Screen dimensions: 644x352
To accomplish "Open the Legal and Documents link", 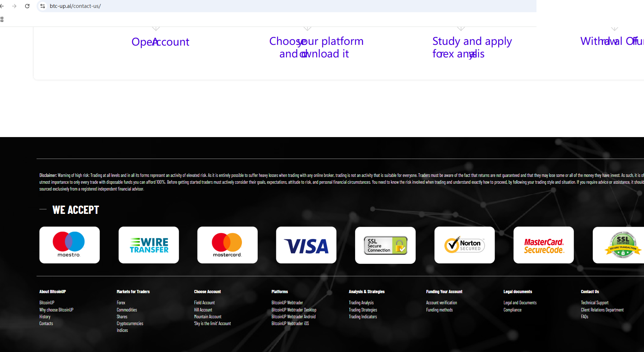I will click(x=520, y=303).
